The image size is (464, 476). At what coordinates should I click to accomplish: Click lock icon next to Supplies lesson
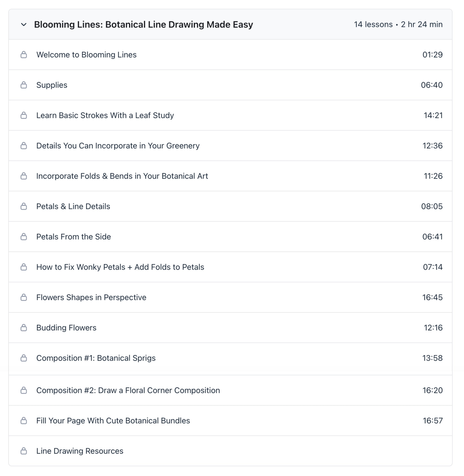tap(24, 85)
